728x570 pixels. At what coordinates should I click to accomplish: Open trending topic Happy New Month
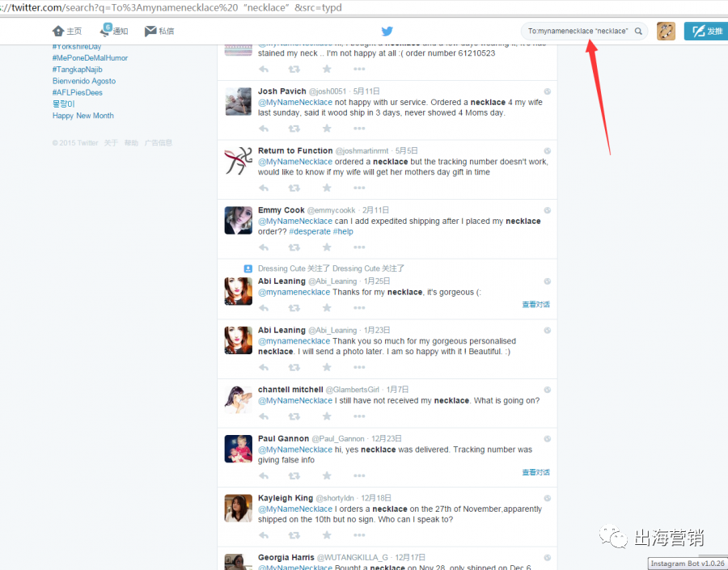[83, 116]
